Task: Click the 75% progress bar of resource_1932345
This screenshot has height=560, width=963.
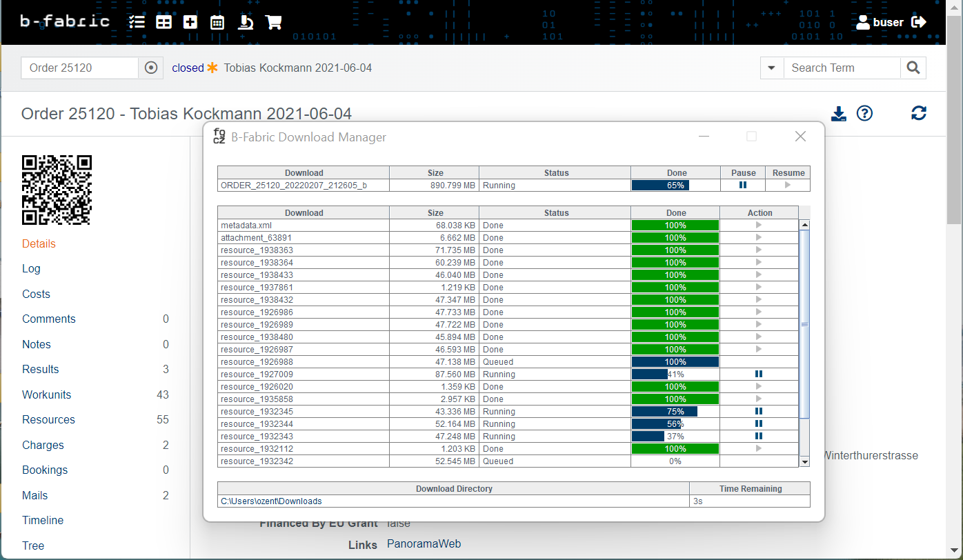Action: click(675, 411)
